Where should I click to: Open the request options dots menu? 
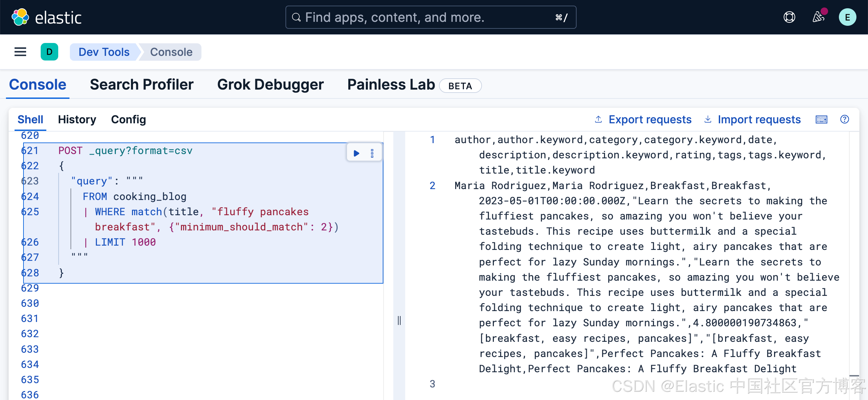point(372,153)
